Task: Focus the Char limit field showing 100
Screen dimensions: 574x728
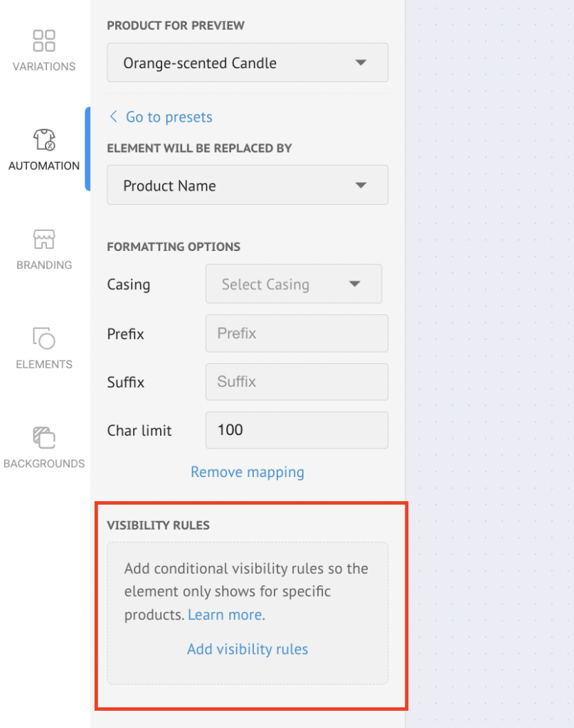Action: pos(297,430)
